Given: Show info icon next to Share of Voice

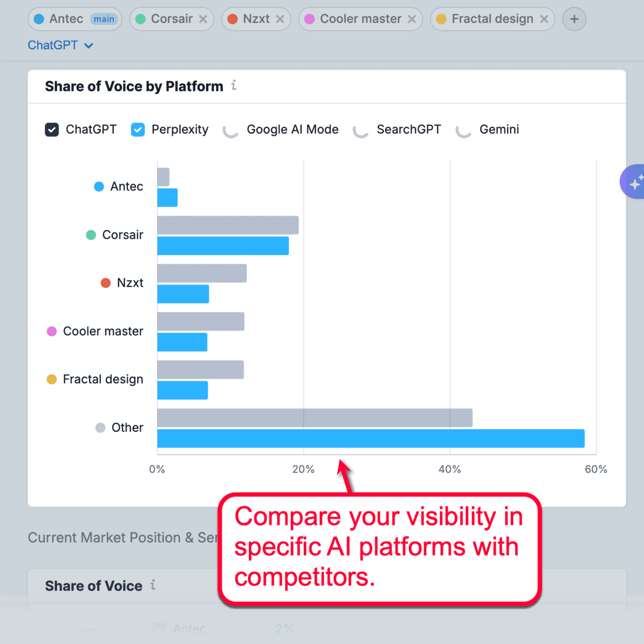Looking at the screenshot, I should click(153, 585).
